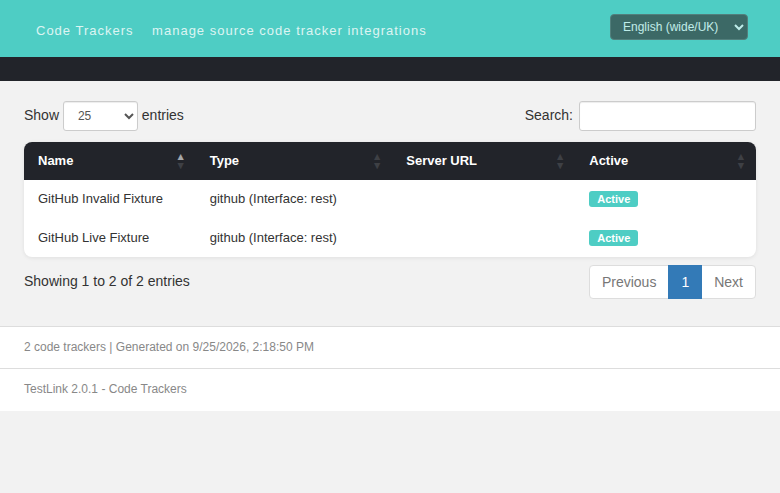Click Active badge for GitHub Live Fixture
Viewport: 780px width, 493px height.
pos(613,238)
